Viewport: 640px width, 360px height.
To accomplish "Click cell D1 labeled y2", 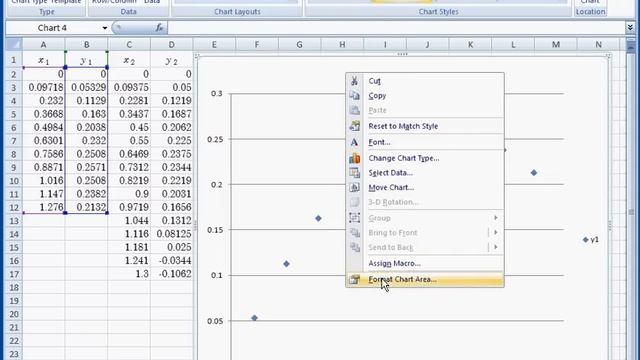I will tap(171, 60).
